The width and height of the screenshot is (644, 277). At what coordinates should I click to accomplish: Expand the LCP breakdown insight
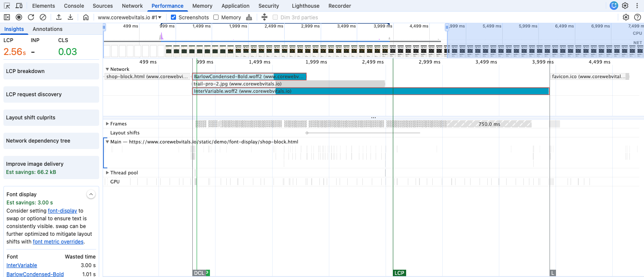coord(51,71)
